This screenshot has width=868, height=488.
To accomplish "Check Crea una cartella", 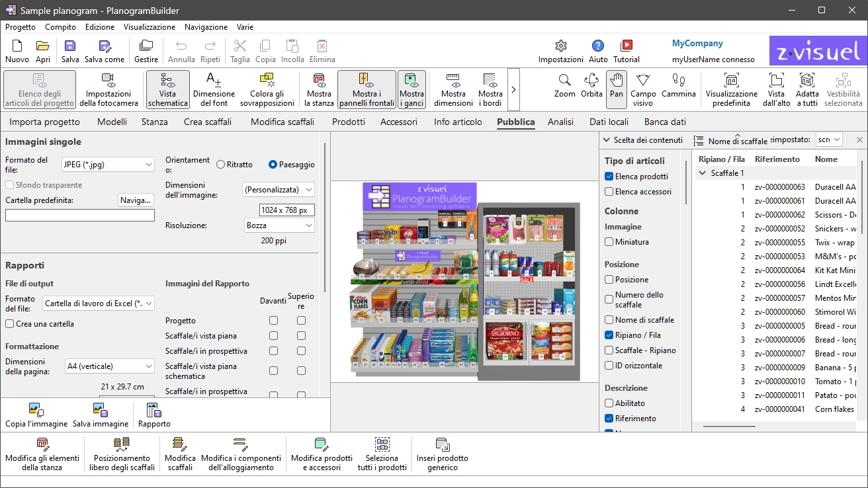I will coord(10,324).
